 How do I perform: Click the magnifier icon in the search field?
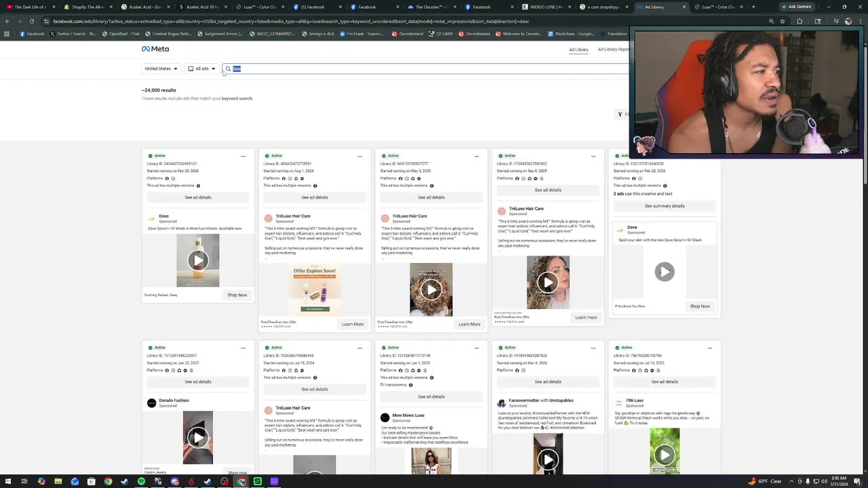[229, 68]
